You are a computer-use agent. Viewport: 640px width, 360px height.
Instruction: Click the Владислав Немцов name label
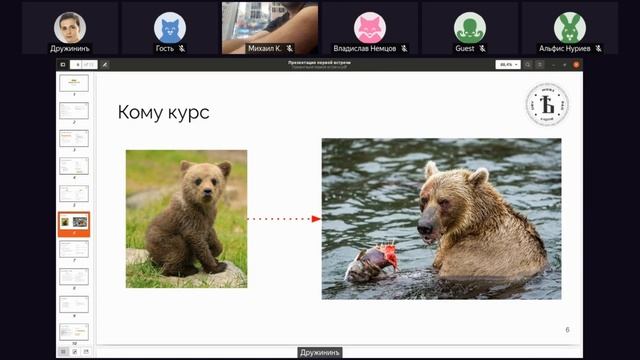point(364,49)
